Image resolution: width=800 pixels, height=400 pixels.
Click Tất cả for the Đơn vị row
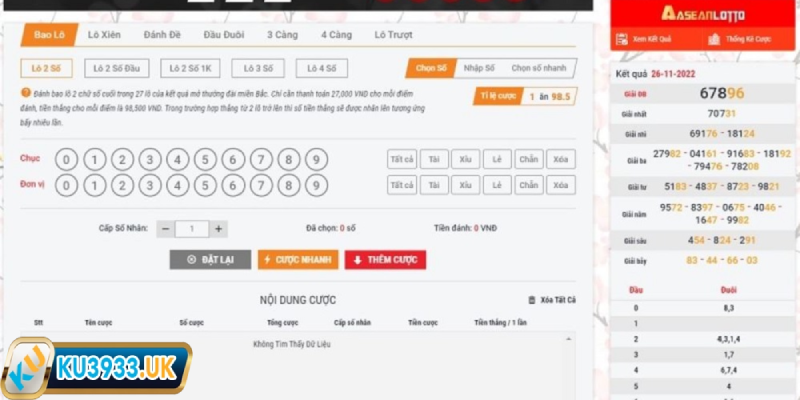tap(402, 185)
